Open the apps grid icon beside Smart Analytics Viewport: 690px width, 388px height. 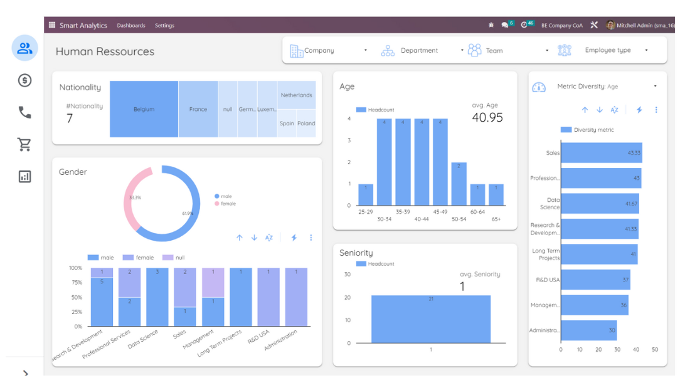tap(52, 25)
